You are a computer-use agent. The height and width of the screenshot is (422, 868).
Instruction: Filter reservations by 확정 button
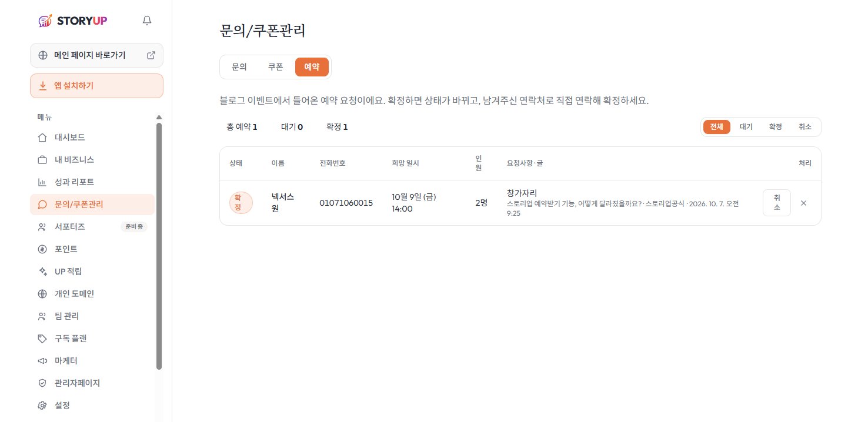(x=775, y=127)
